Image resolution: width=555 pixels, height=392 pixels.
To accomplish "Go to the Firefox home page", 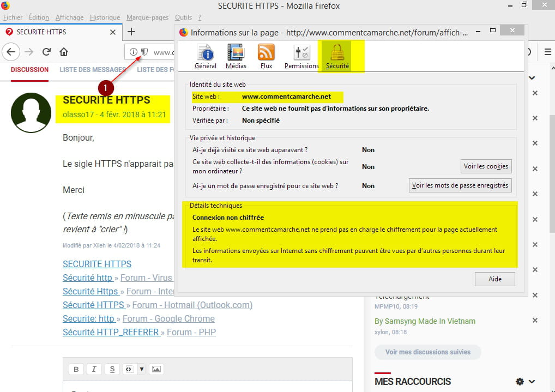I will tap(64, 52).
